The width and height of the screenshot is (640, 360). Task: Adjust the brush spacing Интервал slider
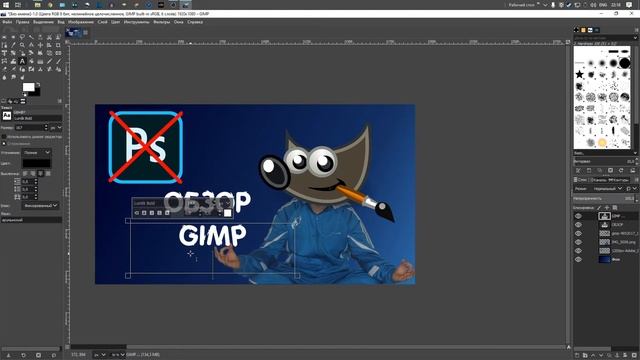605,162
